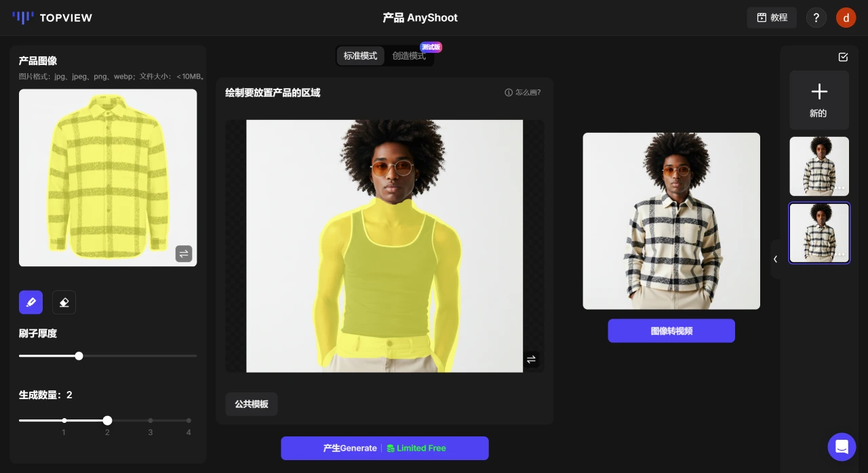Screen dimensions: 868x473
Task: Select the Eraser tool beside the Brush
Action: pos(64,302)
